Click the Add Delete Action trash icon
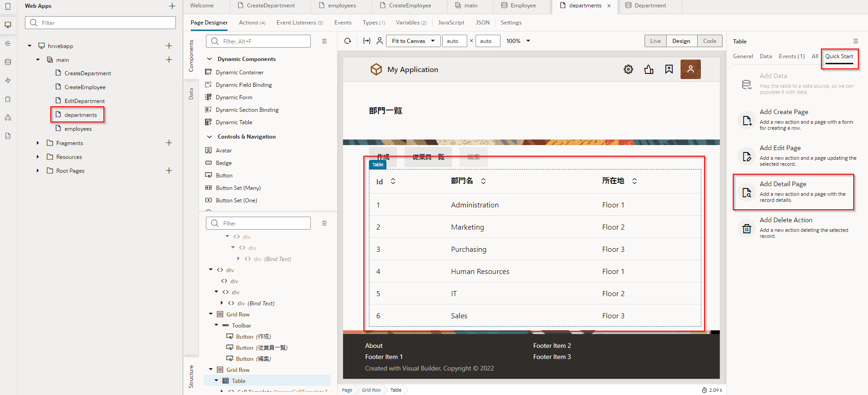The height and width of the screenshot is (395, 868). pos(747,228)
